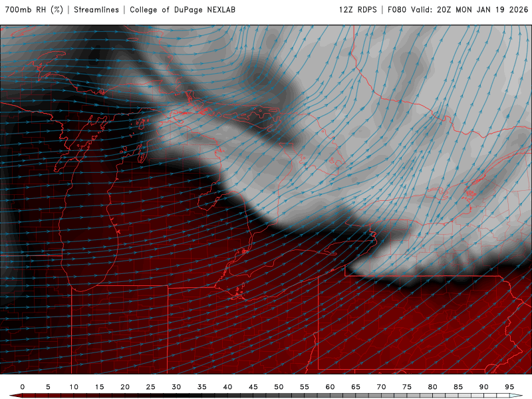
Task: Click the colorbar label "75"
Action: click(x=407, y=387)
